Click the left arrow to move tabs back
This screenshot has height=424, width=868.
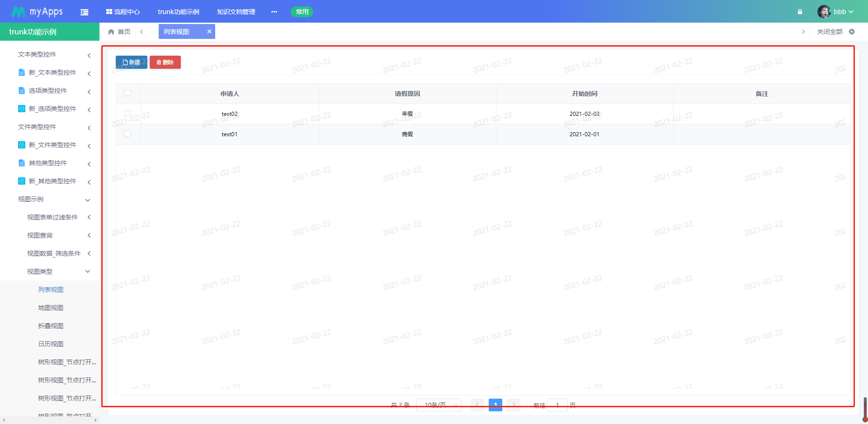point(142,32)
